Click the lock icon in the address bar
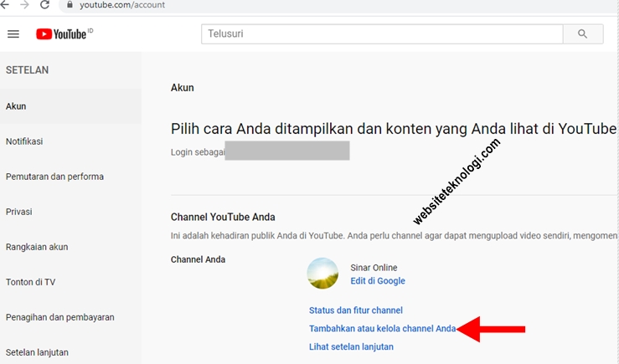Screen dimensions: 619x364 coord(70,5)
